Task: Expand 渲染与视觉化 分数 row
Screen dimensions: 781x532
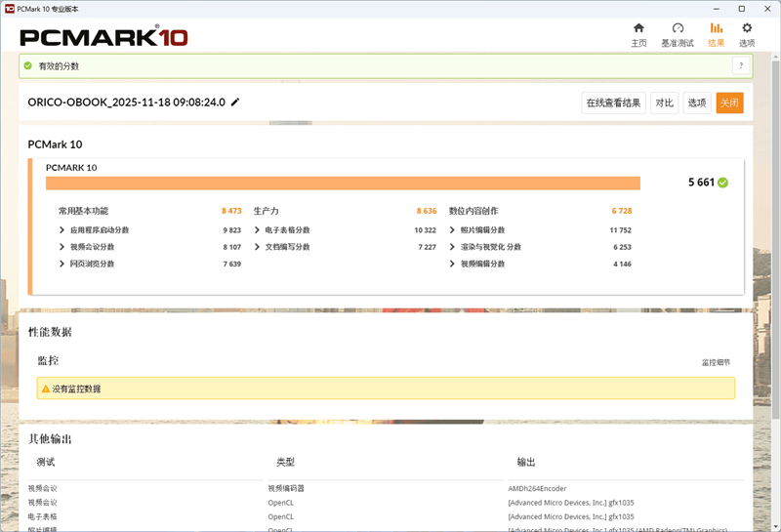Action: pos(453,247)
